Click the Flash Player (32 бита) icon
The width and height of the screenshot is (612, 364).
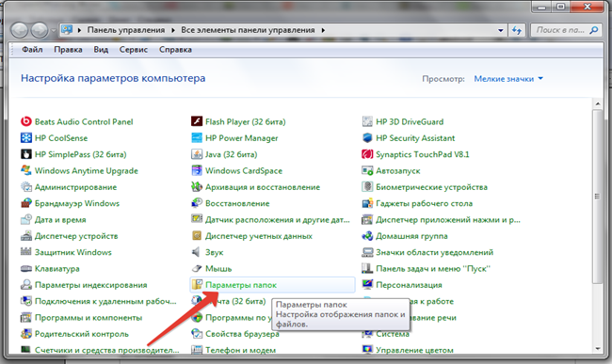tap(197, 121)
